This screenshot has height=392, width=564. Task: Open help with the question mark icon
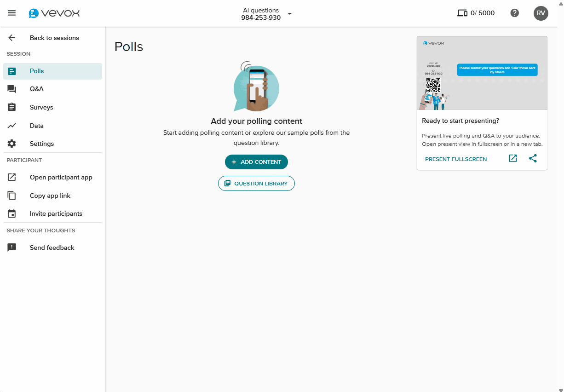(514, 13)
